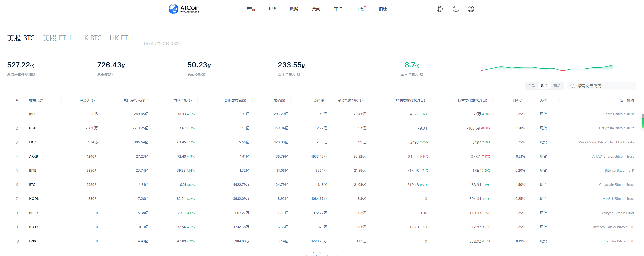Select the 现货 filter option
The width and height of the screenshot is (644, 256).
(x=544, y=86)
